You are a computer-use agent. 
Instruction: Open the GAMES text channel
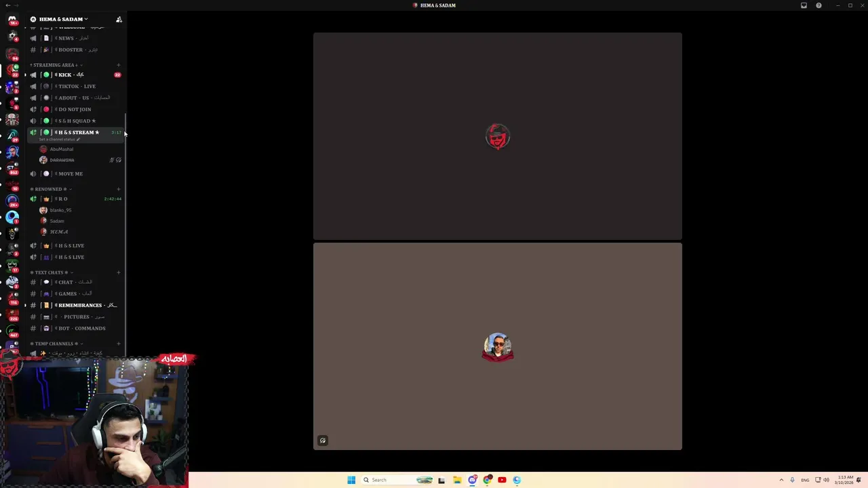click(75, 293)
